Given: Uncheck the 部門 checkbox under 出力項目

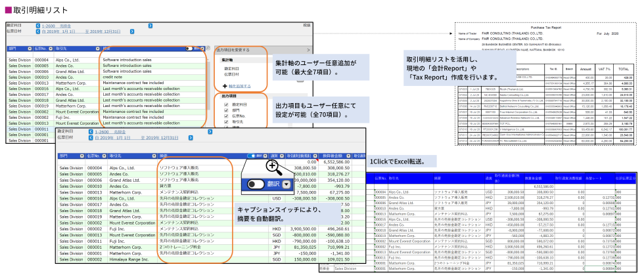Looking at the screenshot, I should [225, 110].
